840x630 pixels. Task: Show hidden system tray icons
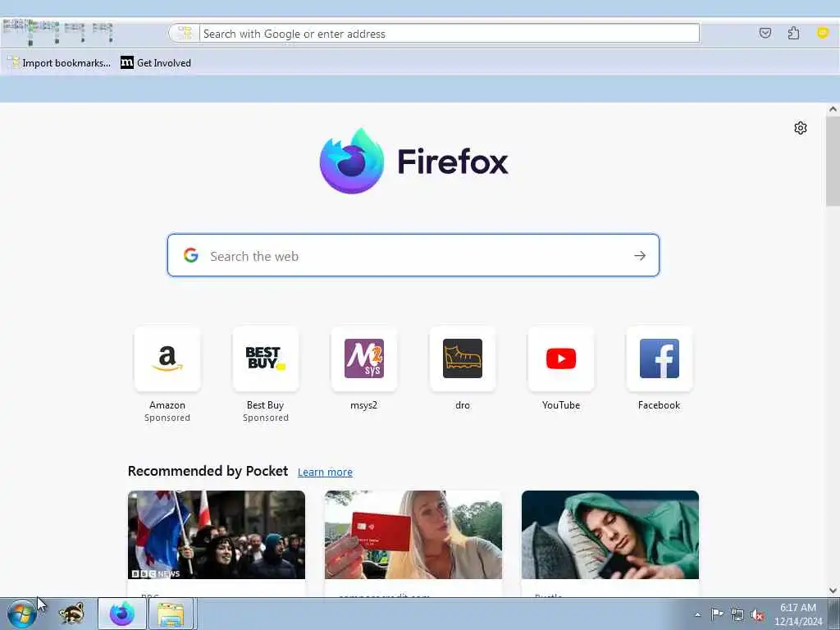pyautogui.click(x=697, y=614)
